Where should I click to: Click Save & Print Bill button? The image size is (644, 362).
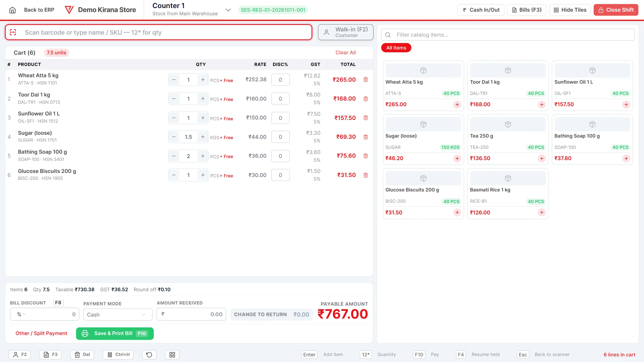click(x=115, y=334)
